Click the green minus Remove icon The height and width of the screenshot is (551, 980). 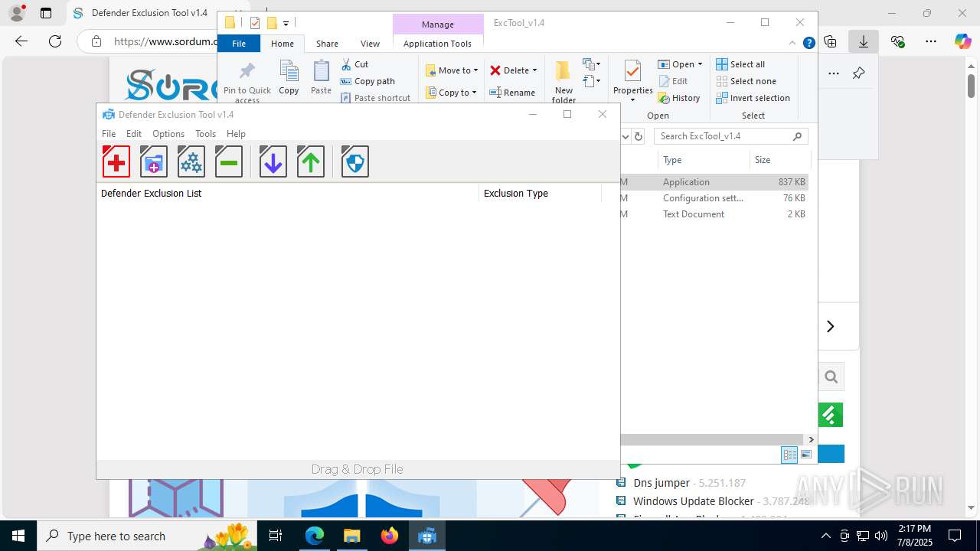(229, 161)
